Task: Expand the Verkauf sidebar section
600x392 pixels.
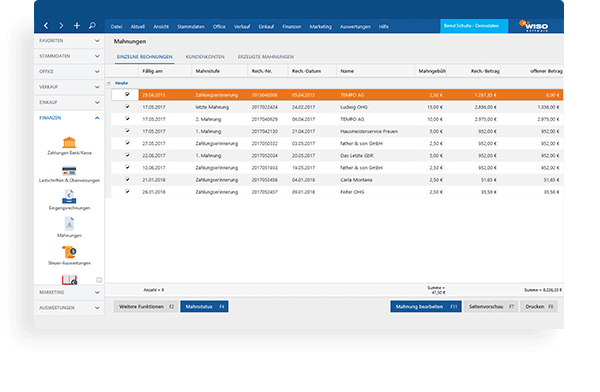Action: [x=69, y=87]
